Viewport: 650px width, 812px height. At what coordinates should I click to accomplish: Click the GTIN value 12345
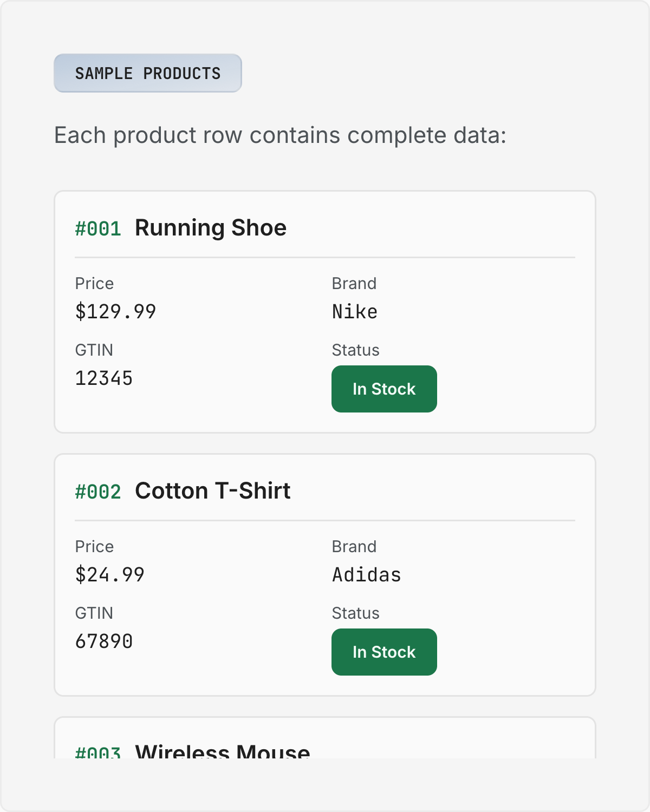104,378
